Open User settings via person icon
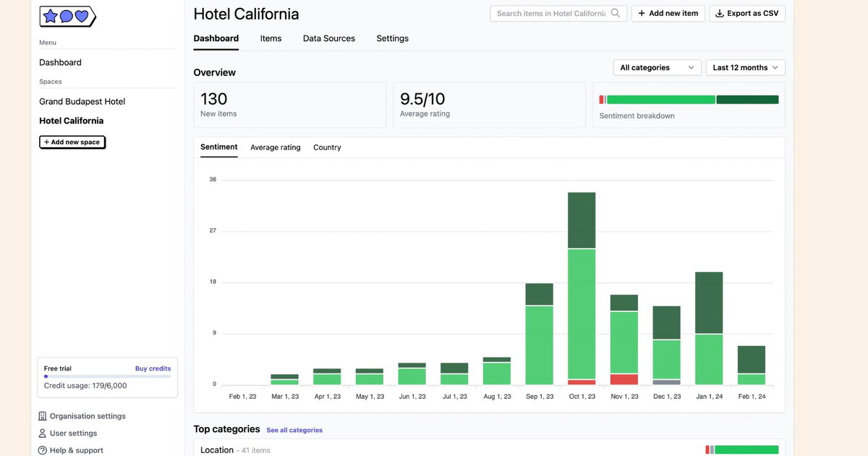This screenshot has width=868, height=456. [43, 434]
